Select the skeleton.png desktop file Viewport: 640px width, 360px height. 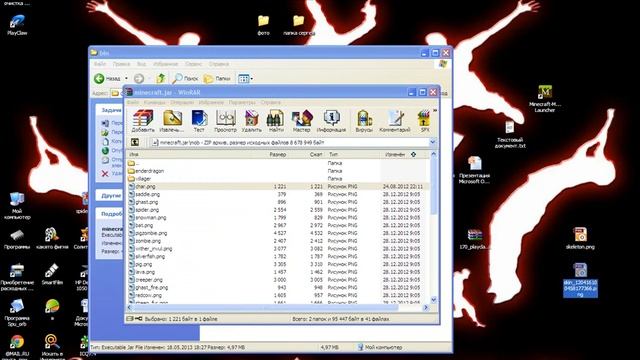click(580, 238)
